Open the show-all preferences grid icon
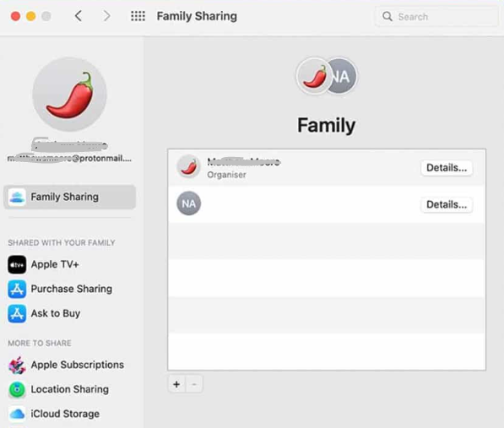Screen dimensions: 504x428 coord(138,16)
